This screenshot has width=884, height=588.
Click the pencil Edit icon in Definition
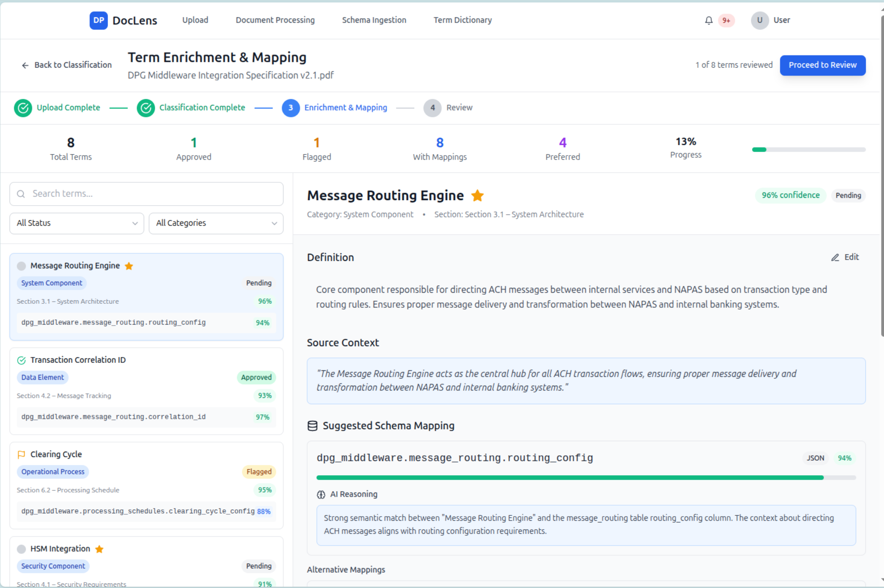click(835, 257)
